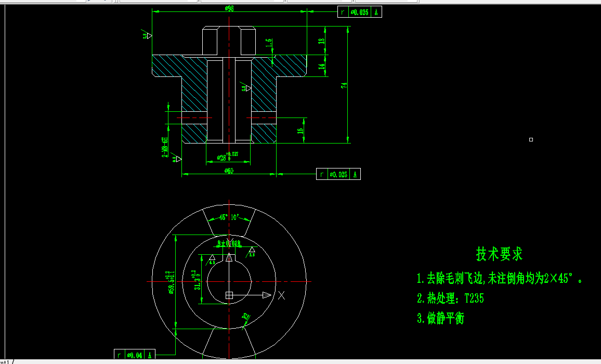Screen dimensions: 601x364
Task: Select the 2-M8-6H thread callout
Action: pos(165,147)
